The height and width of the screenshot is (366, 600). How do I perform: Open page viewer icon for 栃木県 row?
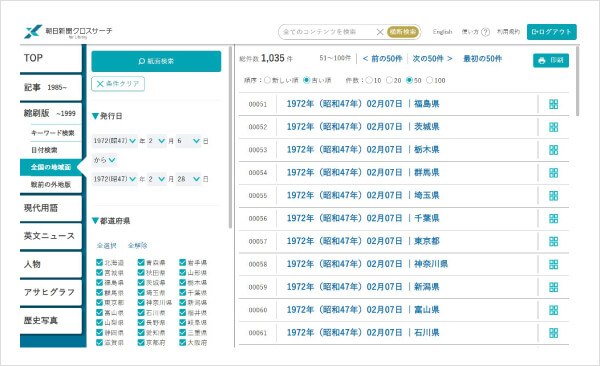coord(553,150)
